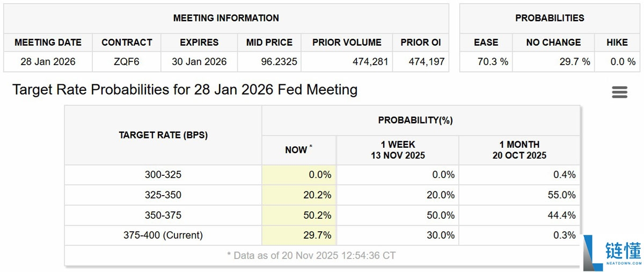Click the TARGET RATE (BPS) header
Image resolution: width=644 pixels, height=272 pixels.
click(x=163, y=135)
